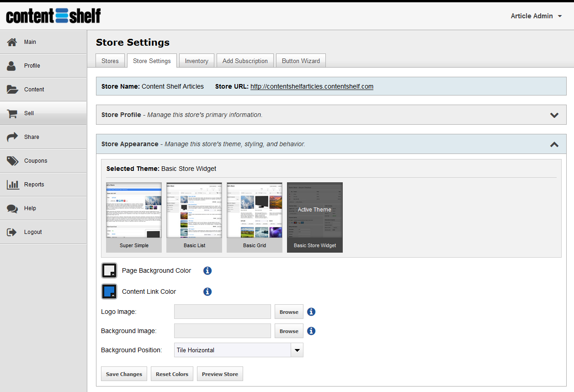Image resolution: width=574 pixels, height=392 pixels.
Task: Go to the Add Subscription tab
Action: (245, 61)
